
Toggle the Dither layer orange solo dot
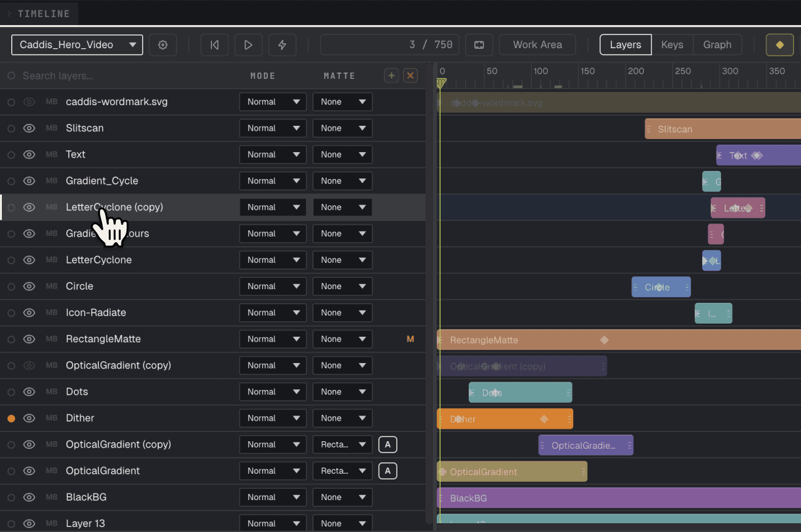11,418
